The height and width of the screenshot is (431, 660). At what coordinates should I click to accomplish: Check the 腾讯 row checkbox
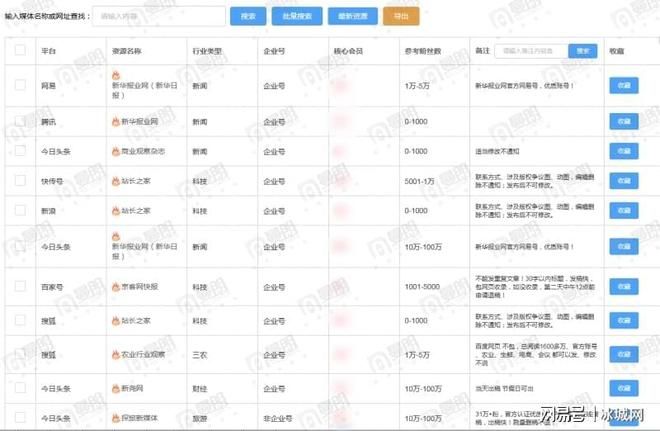tap(20, 121)
